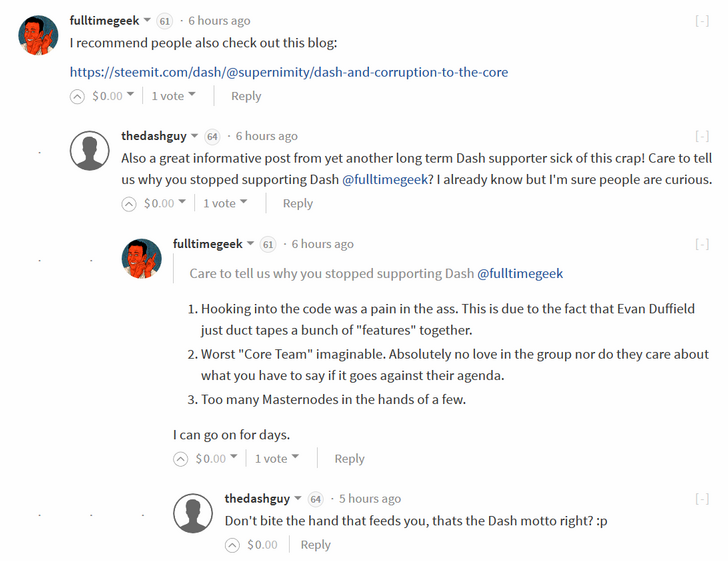Upvote fulltimegeek's first comment

pos(77,97)
